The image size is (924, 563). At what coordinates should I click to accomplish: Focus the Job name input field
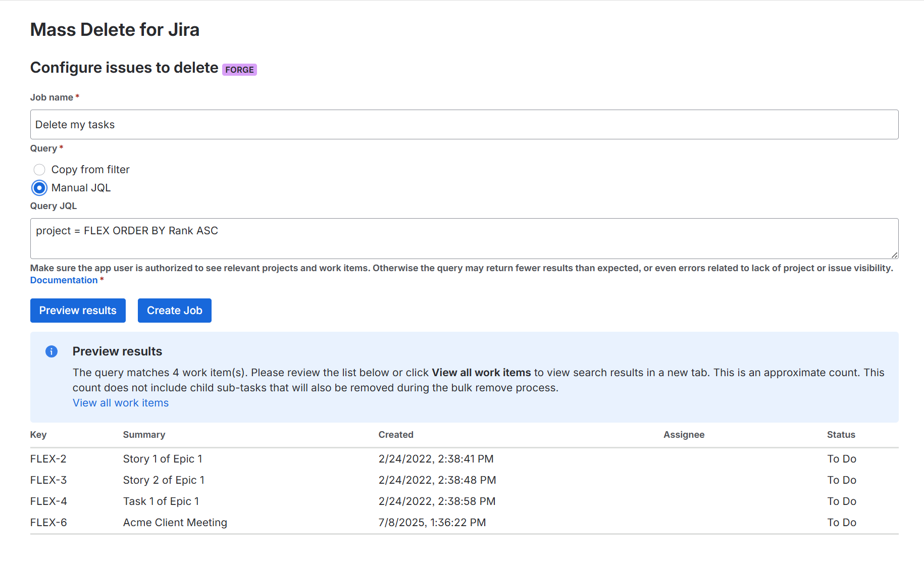click(464, 125)
